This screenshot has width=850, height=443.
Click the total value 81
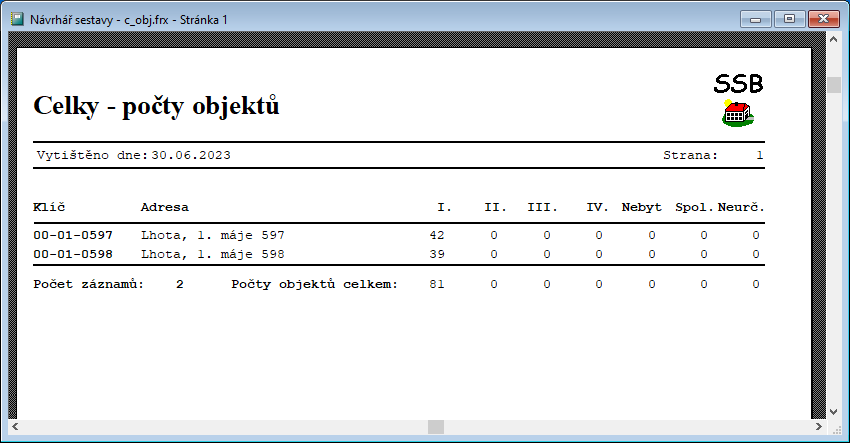pyautogui.click(x=436, y=285)
